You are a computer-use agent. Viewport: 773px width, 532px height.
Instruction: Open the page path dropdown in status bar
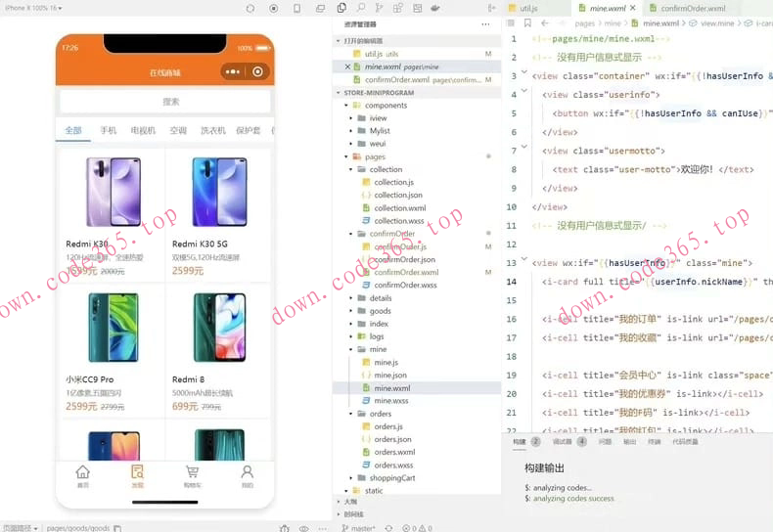pyautogui.click(x=21, y=528)
